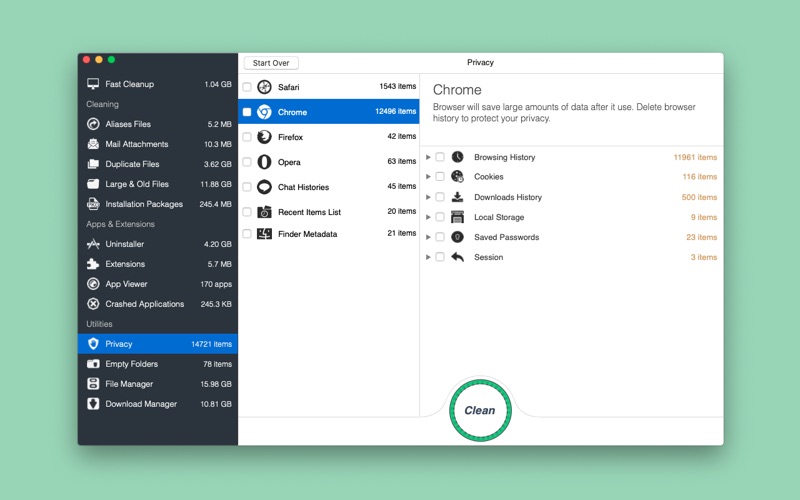Screen dimensions: 800x500
Task: Check the Browsing History checkbox
Action: coord(440,157)
